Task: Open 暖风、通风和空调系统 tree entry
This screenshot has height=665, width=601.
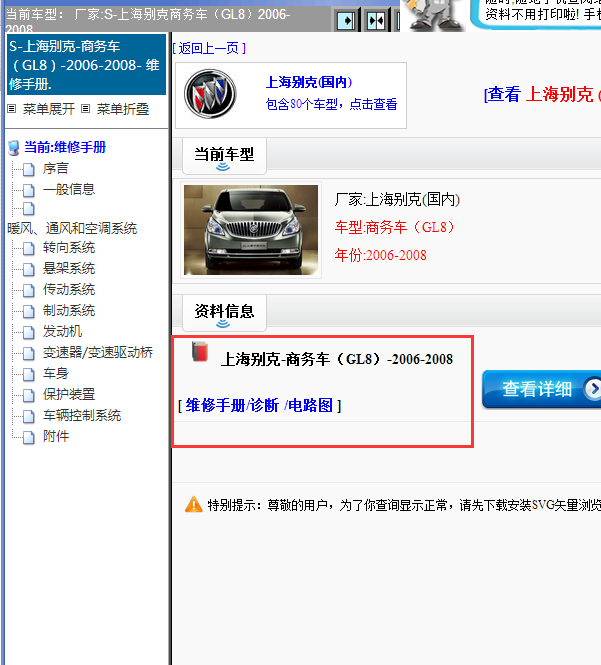Action: pos(72,229)
